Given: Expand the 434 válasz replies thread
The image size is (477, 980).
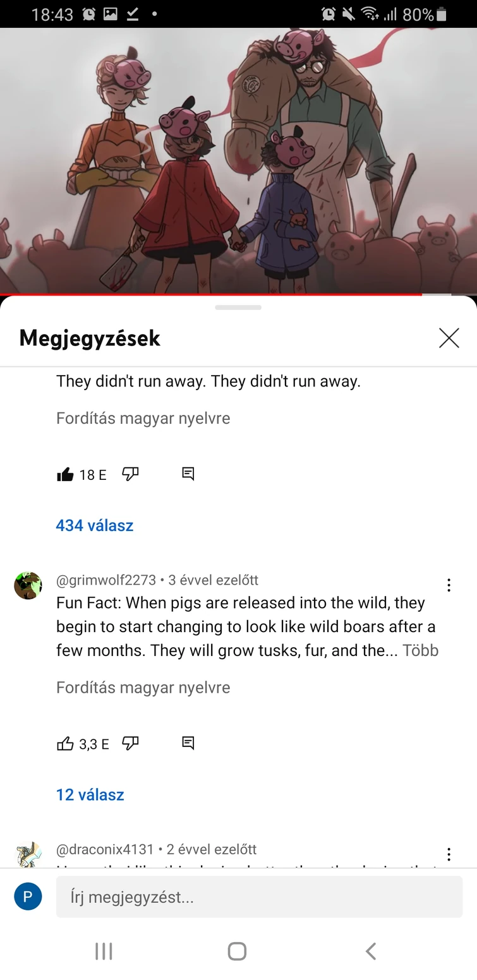Looking at the screenshot, I should 95,525.
